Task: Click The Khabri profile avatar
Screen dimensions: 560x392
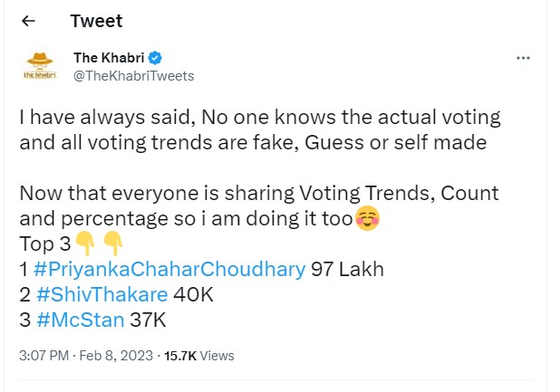Action: point(39,66)
